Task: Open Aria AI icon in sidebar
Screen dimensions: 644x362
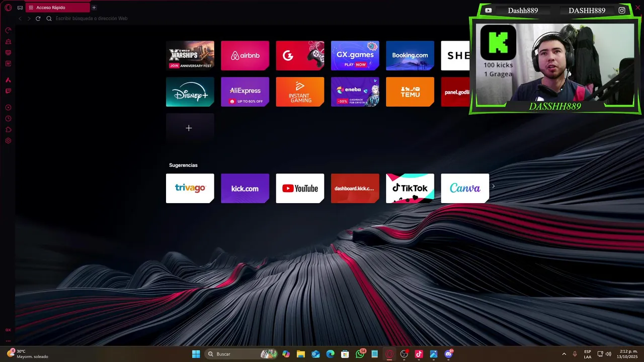Action: [8, 80]
